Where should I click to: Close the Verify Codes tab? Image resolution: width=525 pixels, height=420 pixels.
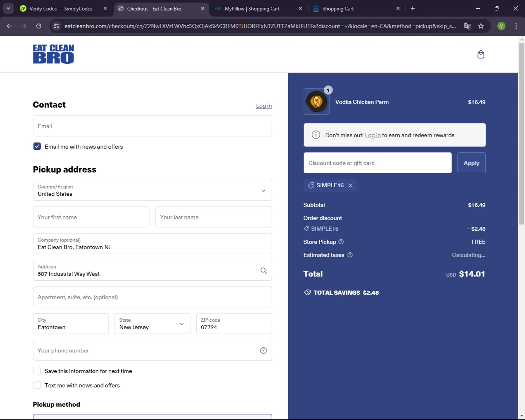pos(105,8)
